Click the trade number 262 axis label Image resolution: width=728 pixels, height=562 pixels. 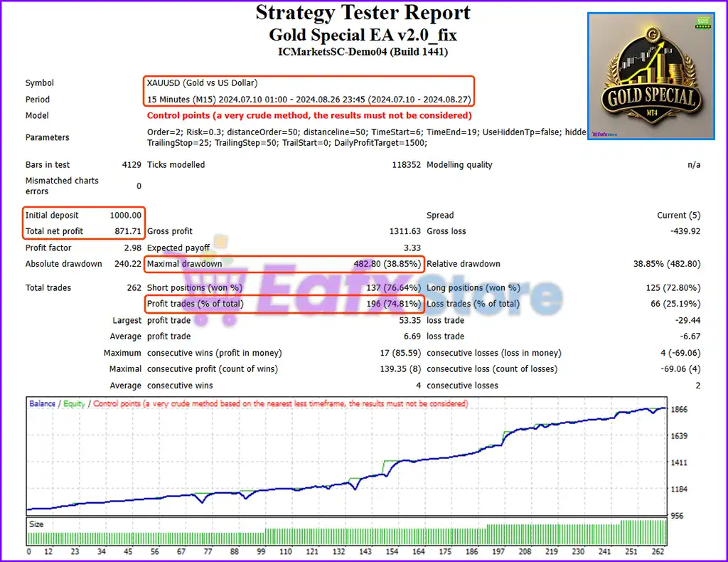point(658,551)
